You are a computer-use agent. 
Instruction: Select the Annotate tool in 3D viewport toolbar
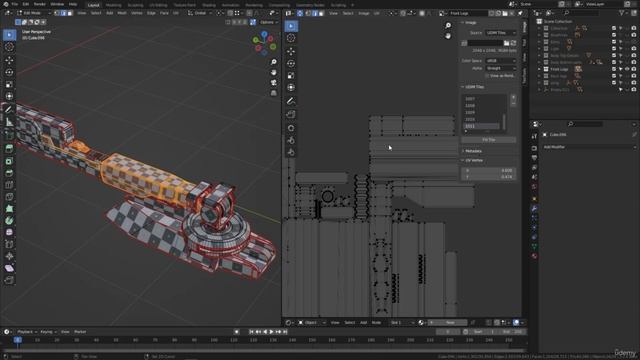click(x=9, y=109)
